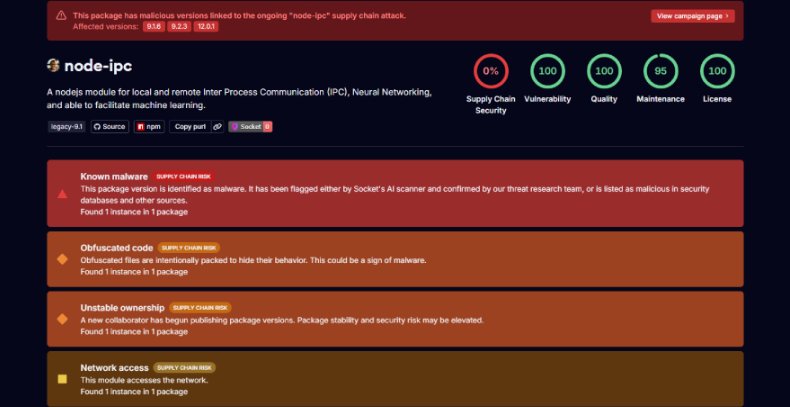Image resolution: width=790 pixels, height=407 pixels.
Task: Click Supply Chain Risk tag beside Obfuscated code
Action: [x=189, y=248]
